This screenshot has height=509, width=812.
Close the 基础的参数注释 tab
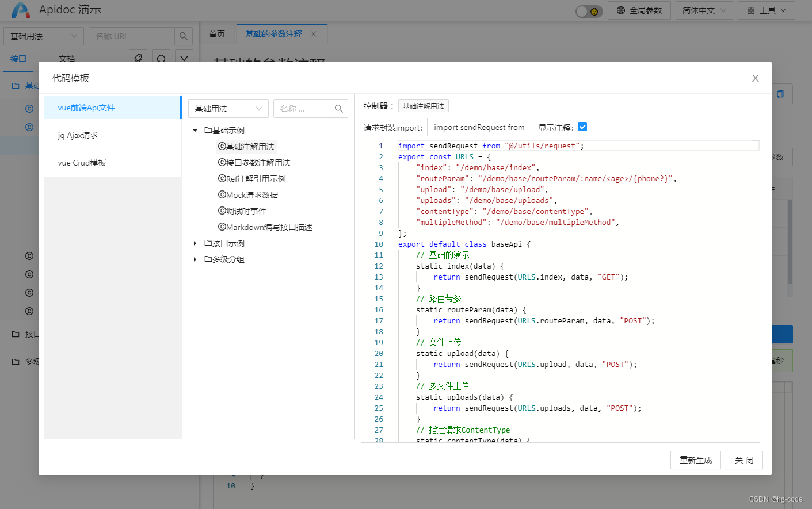314,34
